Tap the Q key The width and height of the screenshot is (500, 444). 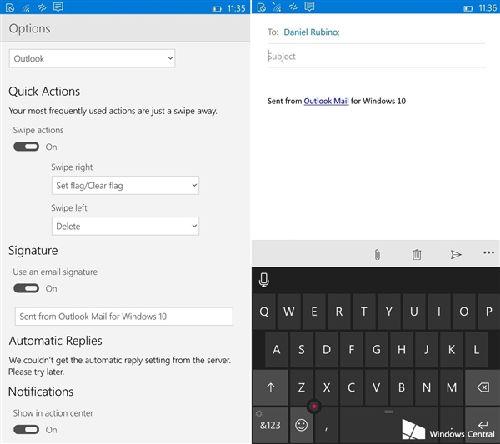pyautogui.click(x=264, y=312)
